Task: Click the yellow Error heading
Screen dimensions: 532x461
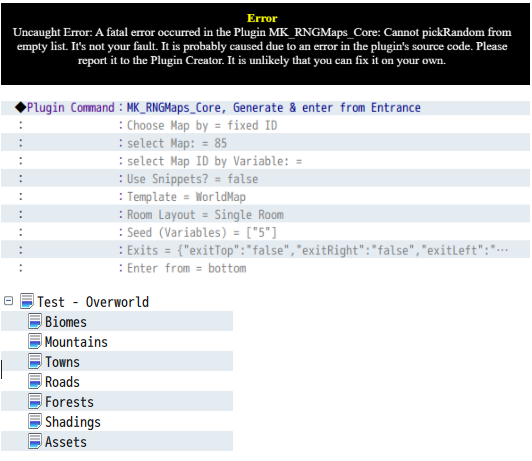Action: pyautogui.click(x=262, y=18)
